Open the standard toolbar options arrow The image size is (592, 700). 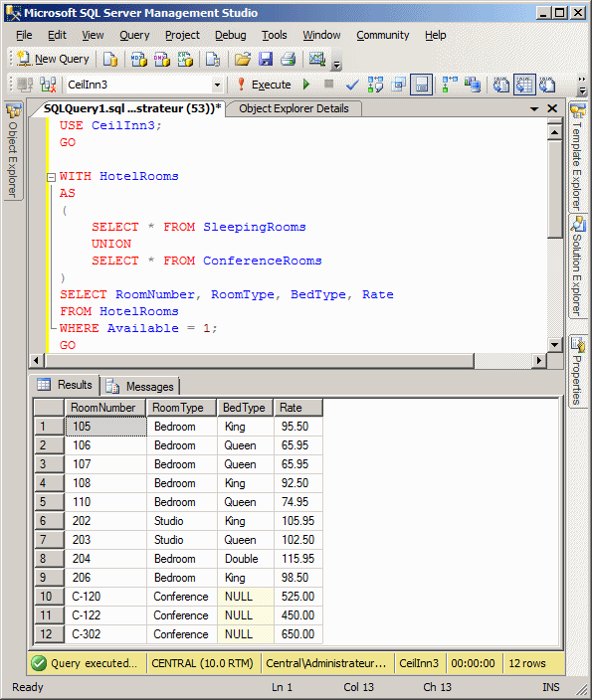337,65
